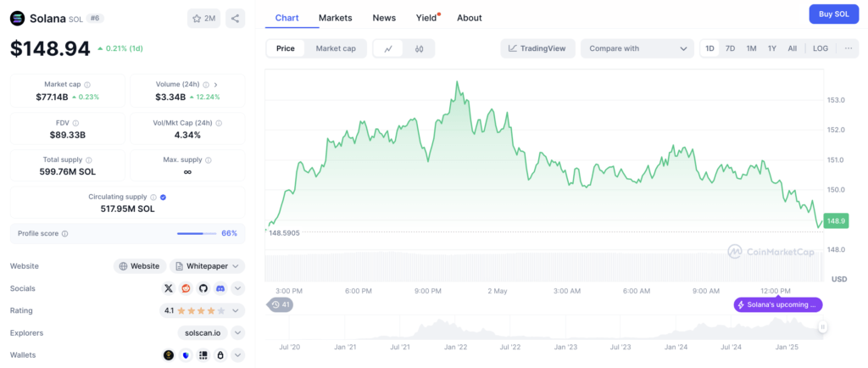Viewport: 868px width, 368px height.
Task: Click Solana's upcoming events pill
Action: coord(778,304)
